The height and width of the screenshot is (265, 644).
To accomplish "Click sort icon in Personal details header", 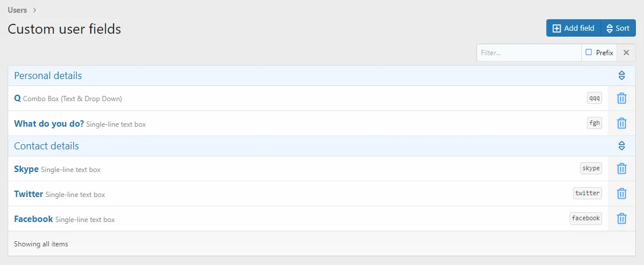I will click(621, 76).
